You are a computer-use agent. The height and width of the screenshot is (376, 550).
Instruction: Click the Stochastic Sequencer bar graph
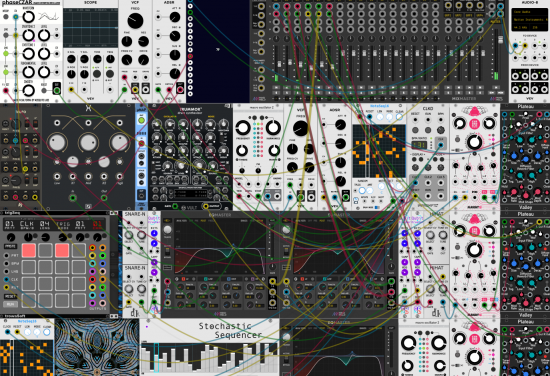click(209, 357)
